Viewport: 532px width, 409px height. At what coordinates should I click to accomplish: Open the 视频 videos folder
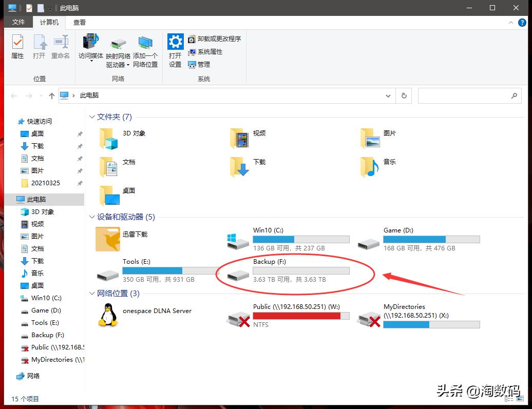248,139
